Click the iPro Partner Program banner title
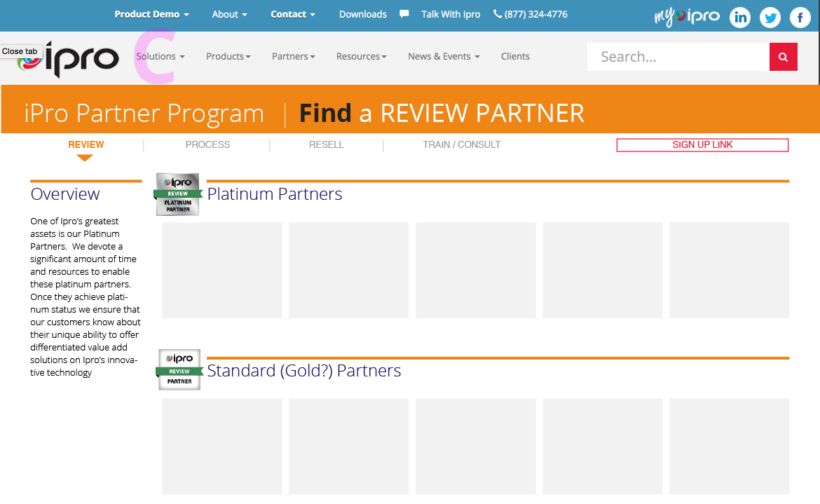This screenshot has height=504, width=820. point(144,113)
